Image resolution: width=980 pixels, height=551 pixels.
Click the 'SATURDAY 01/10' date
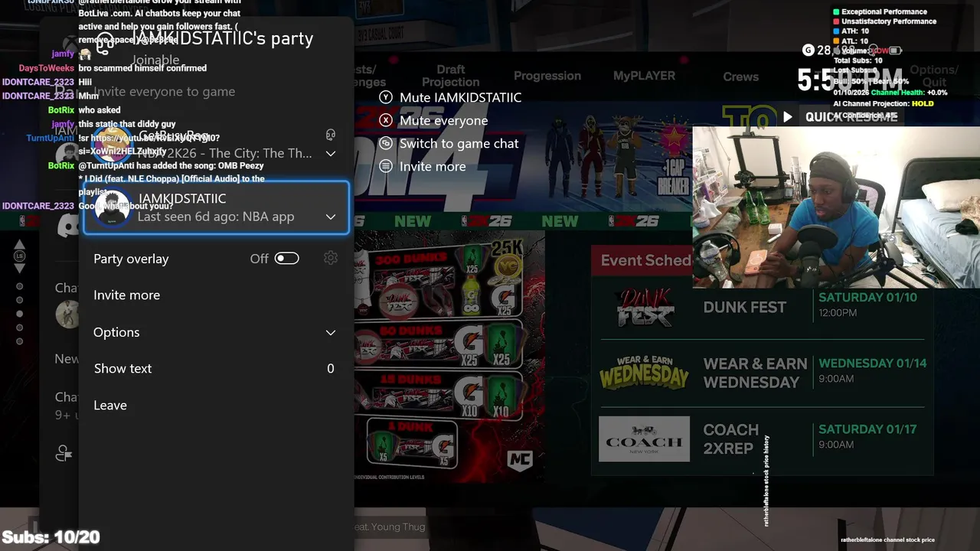click(867, 297)
